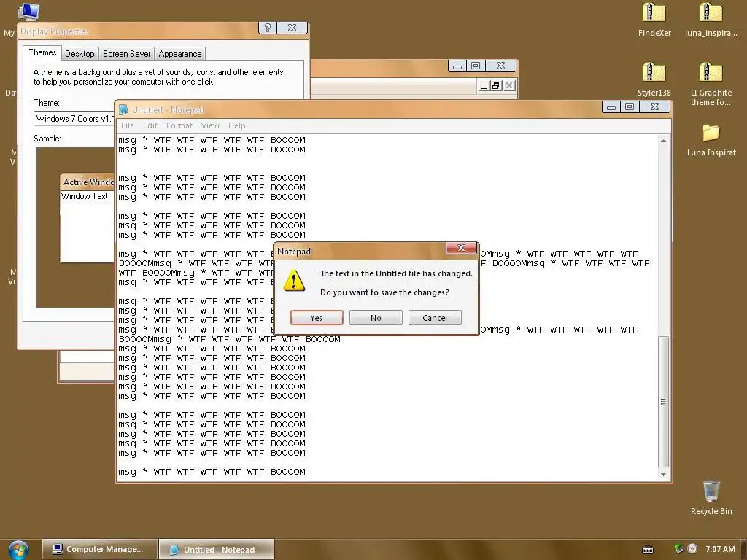Open the FindeXer zip icon on desktop
Image resolution: width=747 pixels, height=560 pixels.
[654, 20]
